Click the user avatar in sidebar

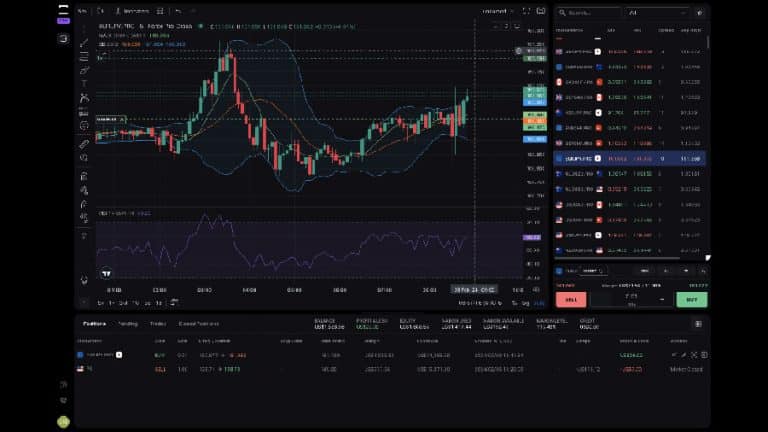point(63,422)
